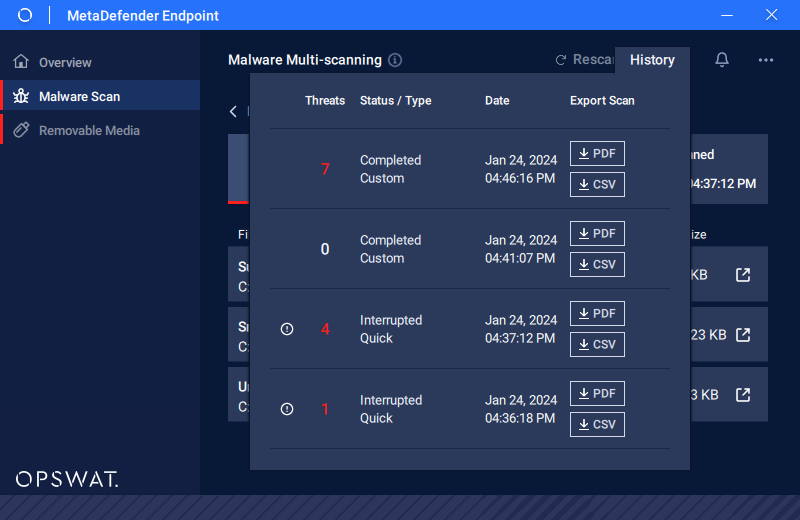Open external link icon on 23 KB file row
The image size is (800, 520).
tap(743, 335)
